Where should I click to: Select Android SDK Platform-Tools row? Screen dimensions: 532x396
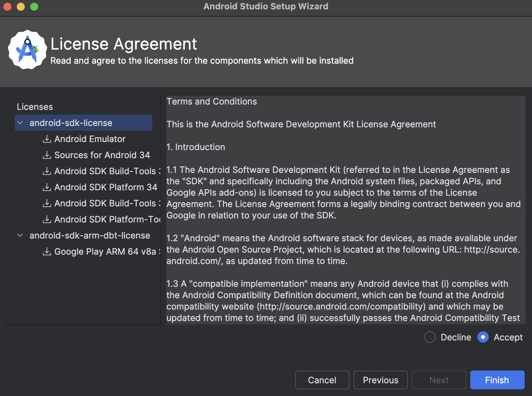click(107, 219)
